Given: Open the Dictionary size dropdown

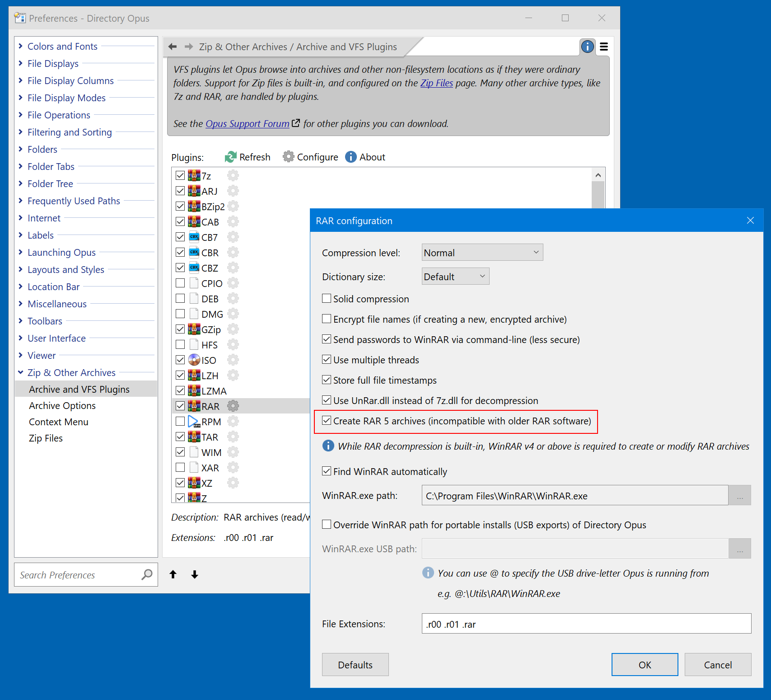Looking at the screenshot, I should pyautogui.click(x=455, y=277).
